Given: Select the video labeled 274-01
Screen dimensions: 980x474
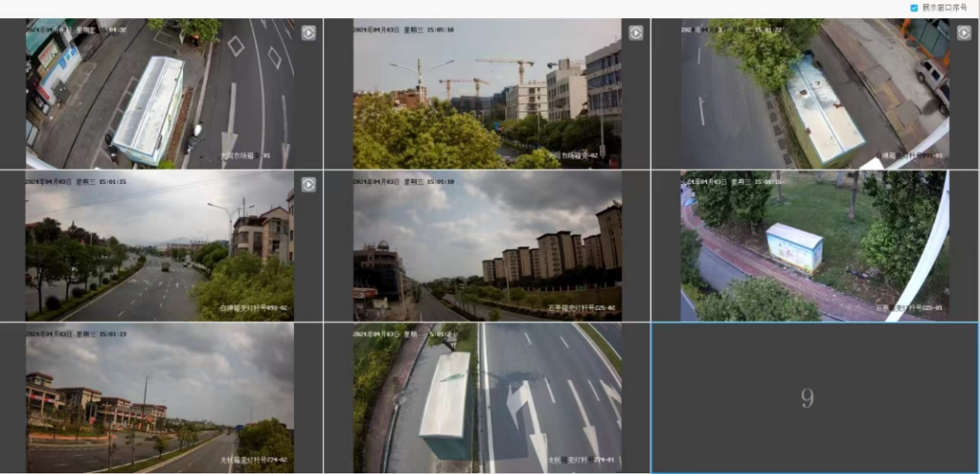Looking at the screenshot, I should (x=487, y=398).
